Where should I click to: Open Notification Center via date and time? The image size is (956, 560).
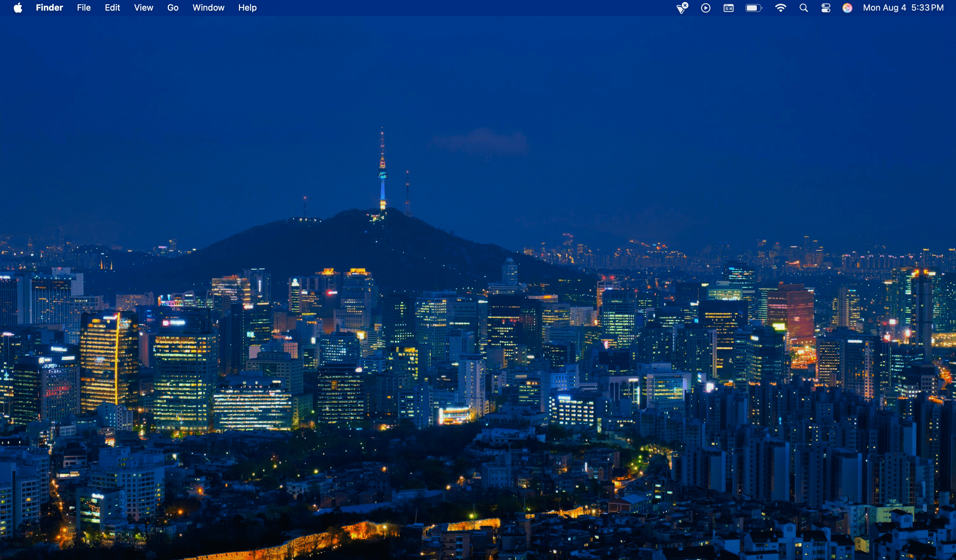(x=903, y=8)
